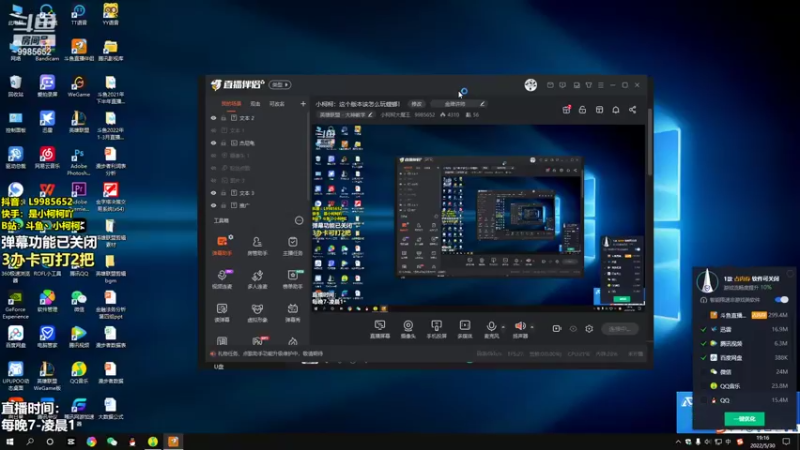
Task: Open the hamburger menu in the title bar
Action: point(601,85)
